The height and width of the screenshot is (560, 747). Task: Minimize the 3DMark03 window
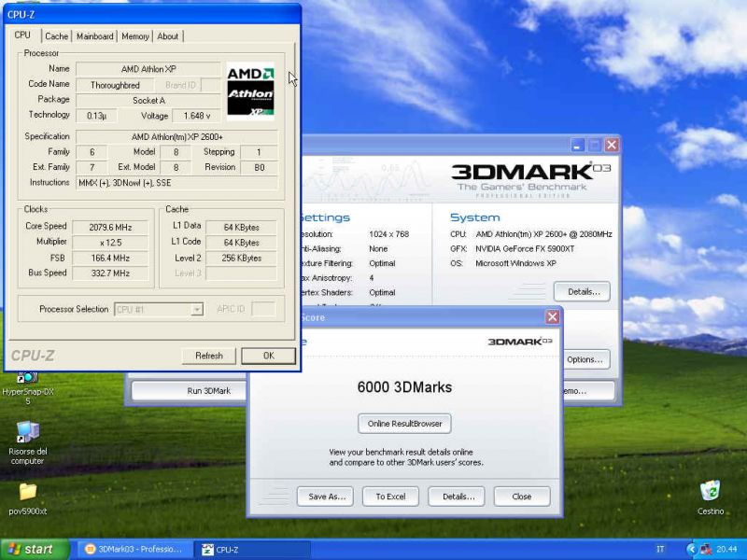coord(578,145)
